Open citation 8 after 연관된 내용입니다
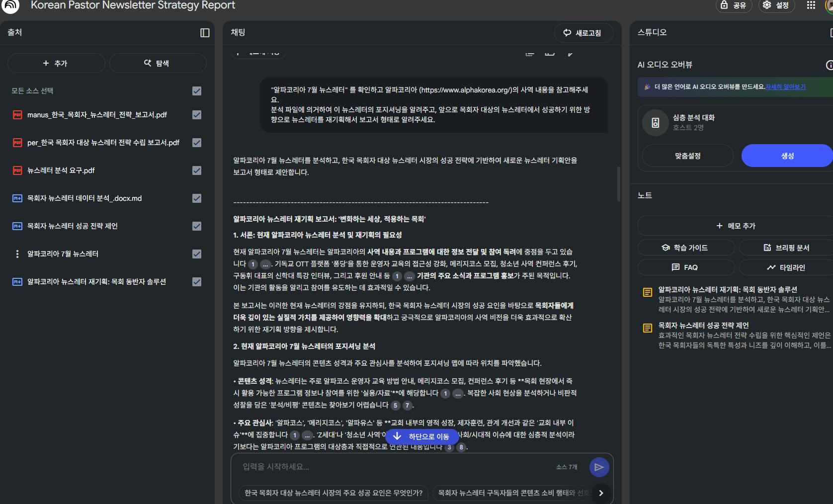This screenshot has width=833, height=504. point(461,447)
